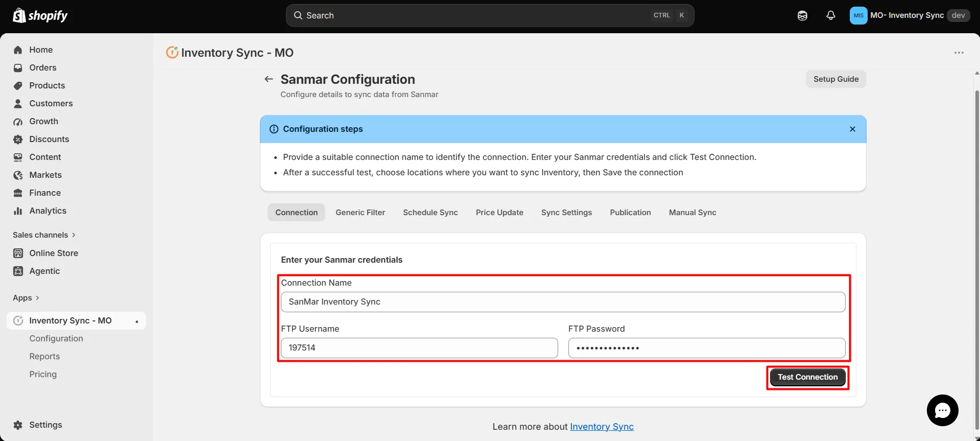Click the Settings gear icon
Image resolution: width=980 pixels, height=441 pixels.
[18, 425]
